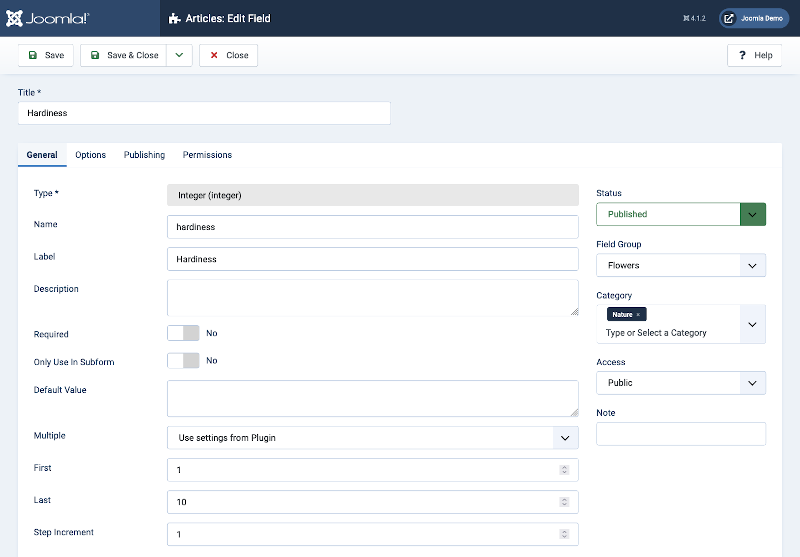Open the Multiple dropdown
The width and height of the screenshot is (800, 557).
click(x=373, y=438)
